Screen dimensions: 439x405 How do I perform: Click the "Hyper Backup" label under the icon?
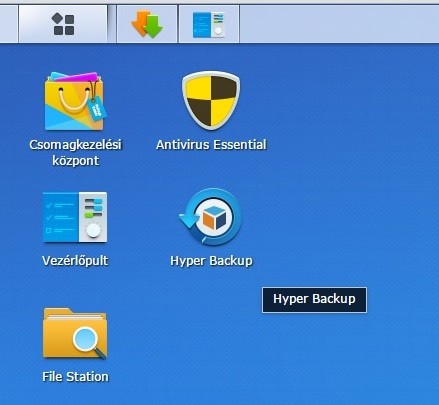[x=211, y=261]
